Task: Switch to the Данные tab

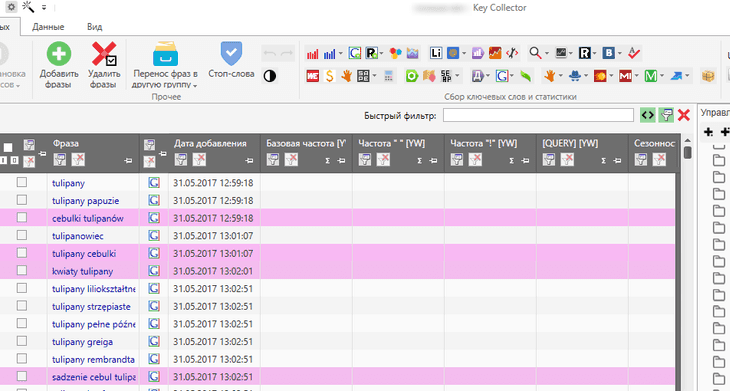Action: tap(48, 27)
